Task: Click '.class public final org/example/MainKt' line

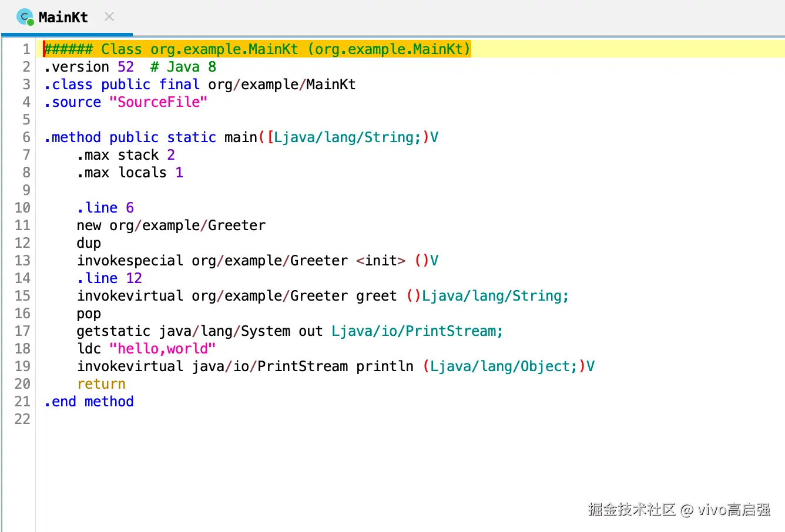Action: coord(200,85)
